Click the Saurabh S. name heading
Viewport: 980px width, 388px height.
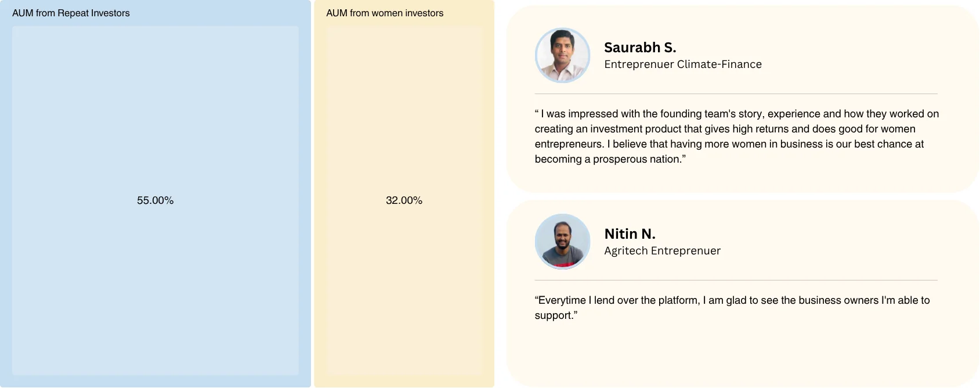point(640,48)
